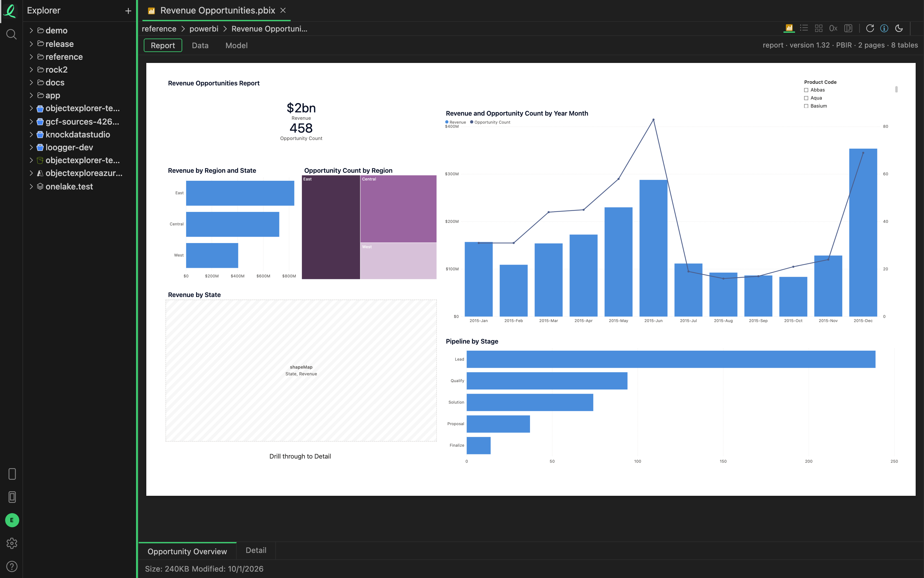Image resolution: width=924 pixels, height=578 pixels.
Task: Check the Aqua product code checkbox
Action: click(806, 98)
